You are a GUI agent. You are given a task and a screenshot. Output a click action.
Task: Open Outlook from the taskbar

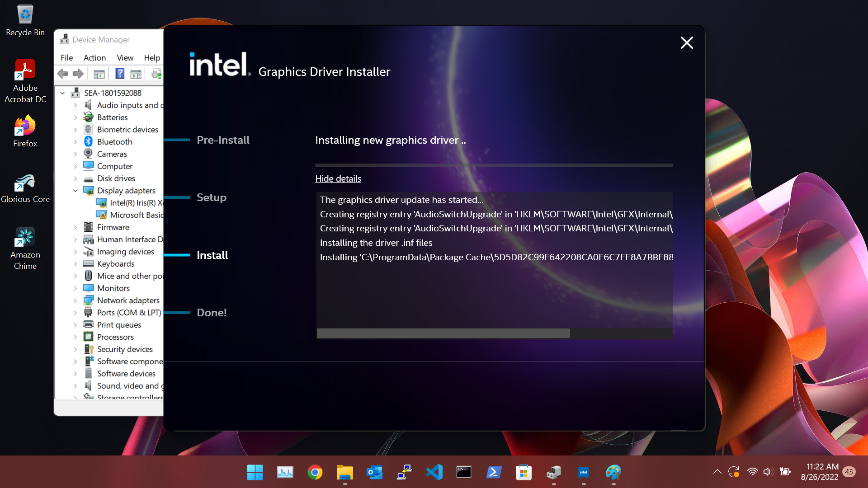click(374, 473)
